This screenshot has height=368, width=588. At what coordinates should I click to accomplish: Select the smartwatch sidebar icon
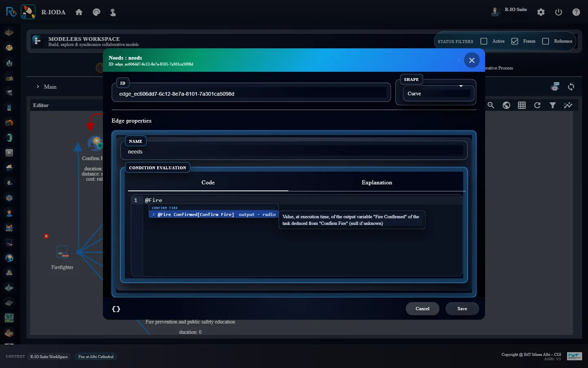pyautogui.click(x=9, y=138)
